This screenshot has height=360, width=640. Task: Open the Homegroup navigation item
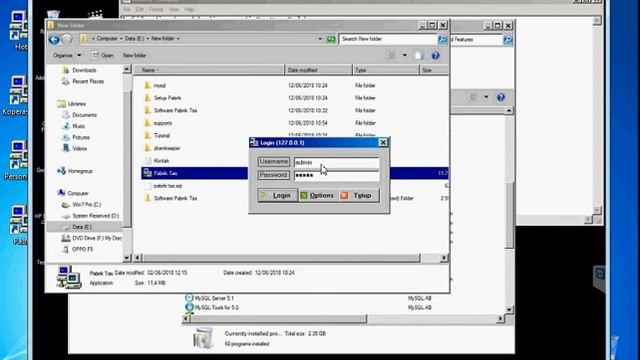[80, 171]
